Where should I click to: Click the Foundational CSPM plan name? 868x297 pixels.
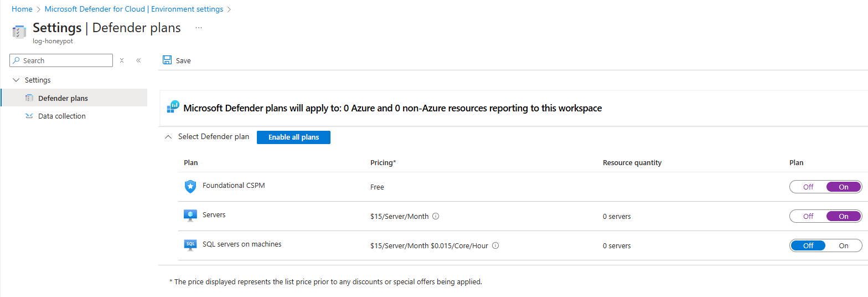coord(234,185)
